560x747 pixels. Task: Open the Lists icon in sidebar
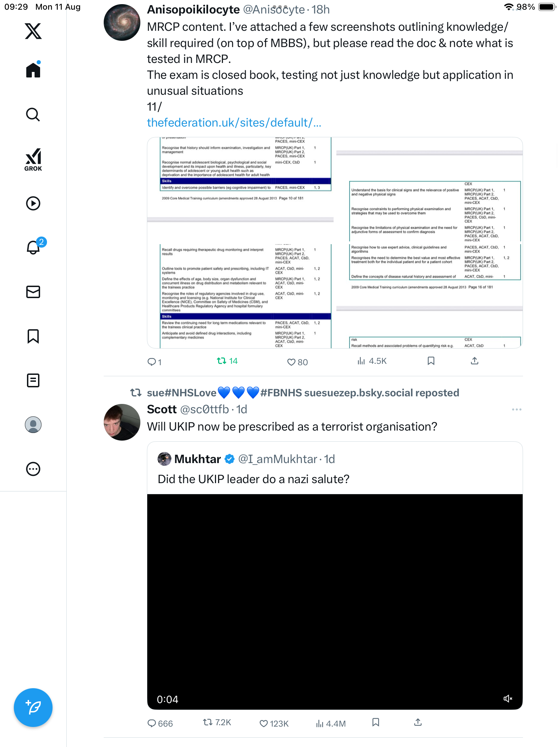tap(33, 380)
